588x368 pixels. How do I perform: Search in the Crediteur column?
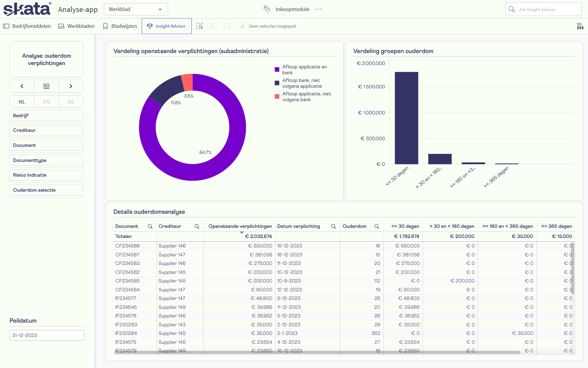(x=197, y=226)
